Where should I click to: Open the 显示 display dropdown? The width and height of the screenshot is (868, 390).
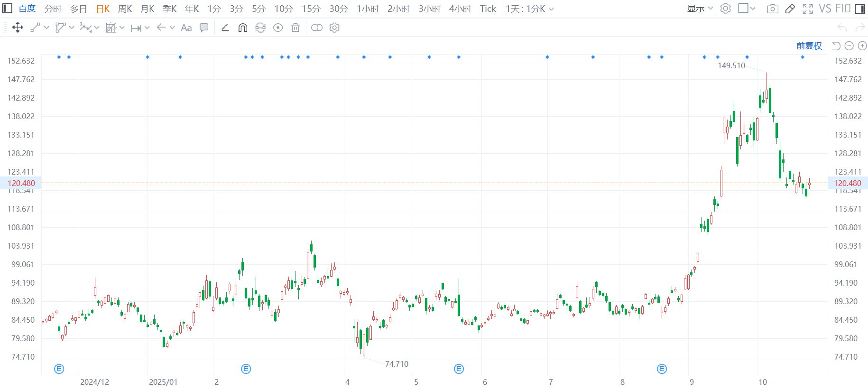(700, 9)
